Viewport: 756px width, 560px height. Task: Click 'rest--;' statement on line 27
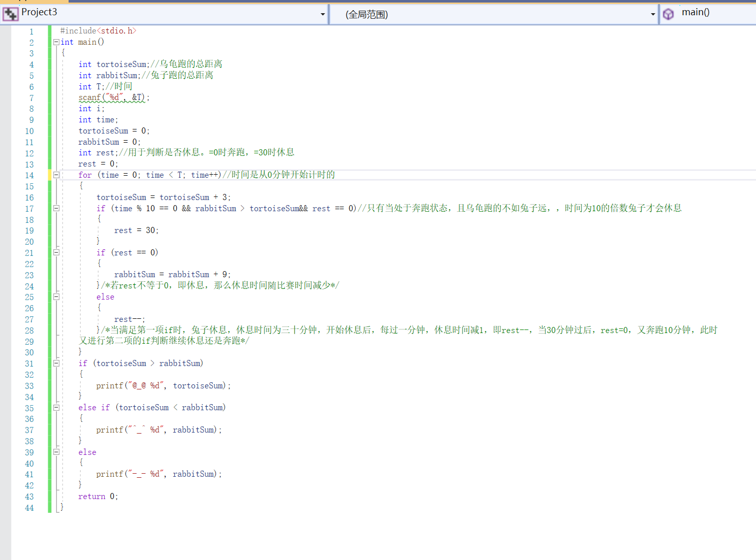[x=130, y=319]
